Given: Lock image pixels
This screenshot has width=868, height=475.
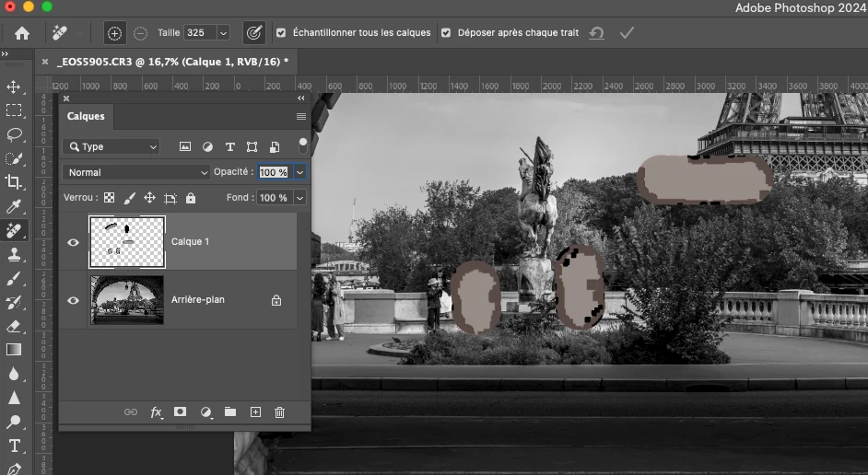Looking at the screenshot, I should (x=129, y=198).
